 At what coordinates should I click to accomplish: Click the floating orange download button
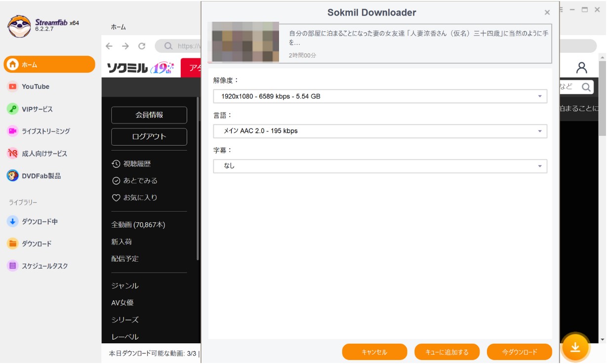tap(575, 347)
